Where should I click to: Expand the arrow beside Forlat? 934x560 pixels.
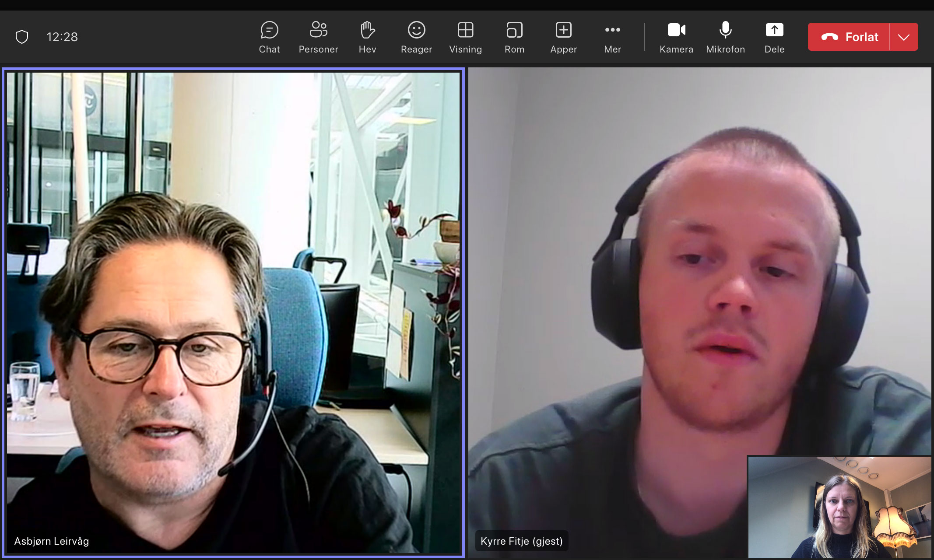(904, 37)
